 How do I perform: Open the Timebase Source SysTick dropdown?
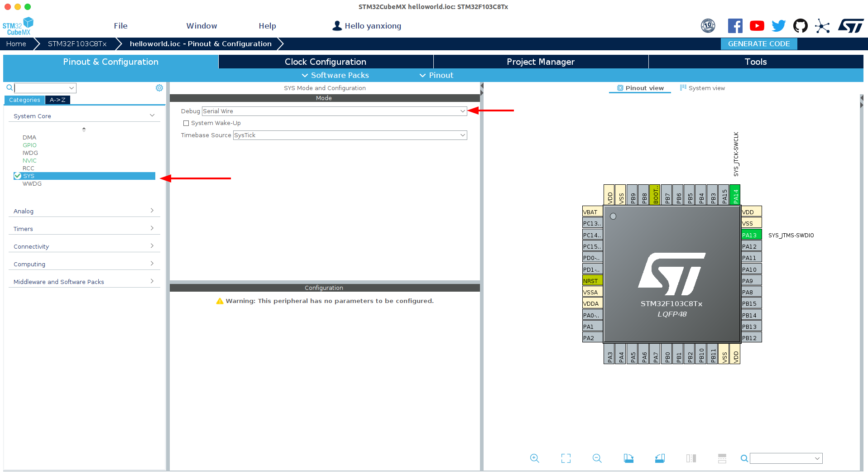pos(350,135)
